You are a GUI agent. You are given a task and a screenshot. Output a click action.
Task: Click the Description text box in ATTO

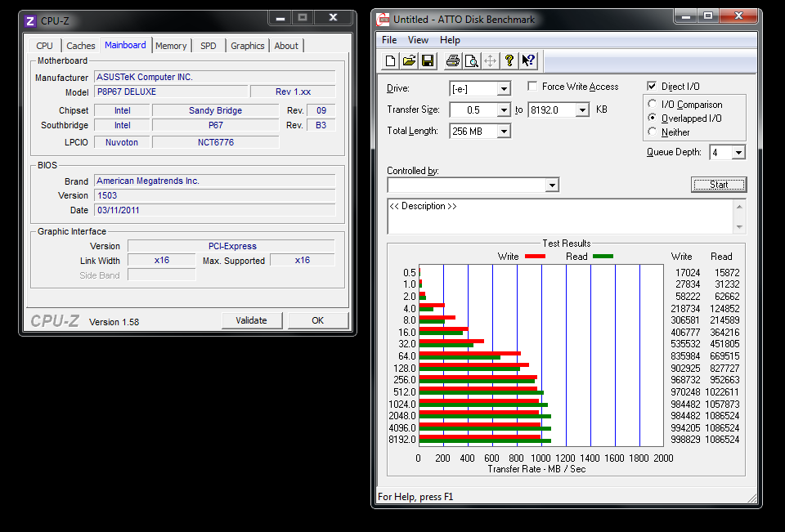pos(561,217)
